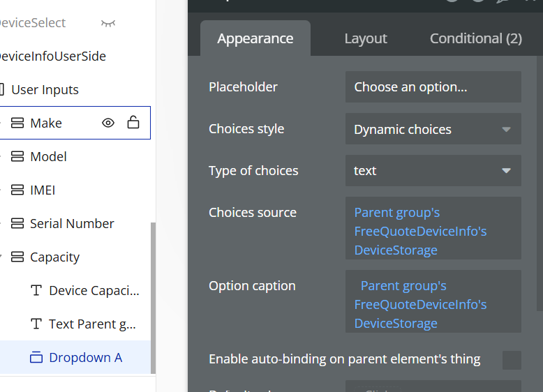Open the Conditional (2) tab
543x392 pixels.
(x=475, y=39)
